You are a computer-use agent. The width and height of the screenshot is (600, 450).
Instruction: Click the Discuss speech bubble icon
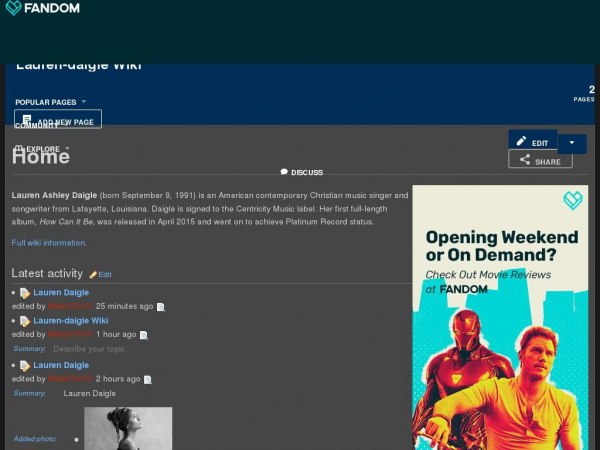click(284, 172)
